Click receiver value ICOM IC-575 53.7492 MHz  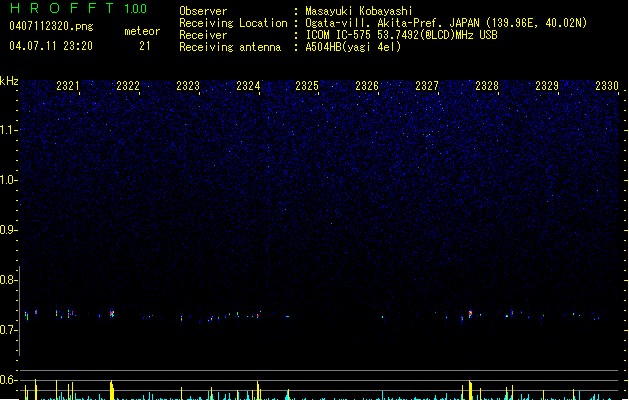pyautogui.click(x=402, y=35)
